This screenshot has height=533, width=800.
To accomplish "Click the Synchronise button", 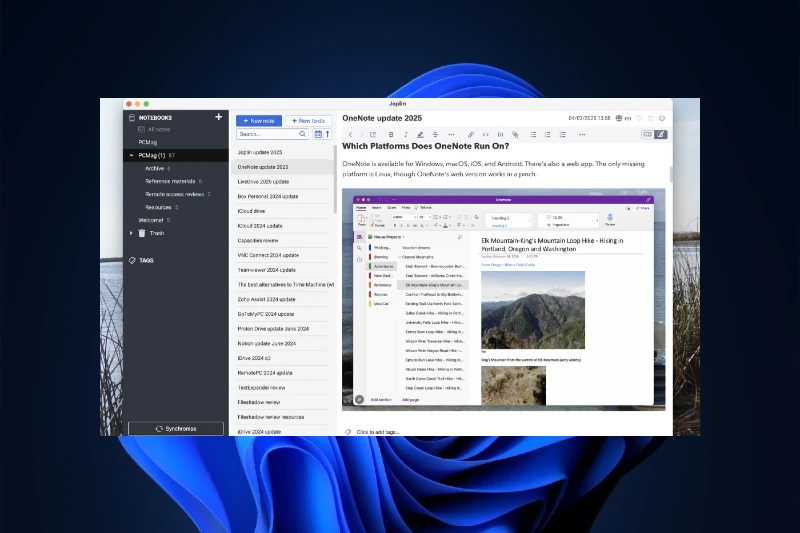I will point(176,428).
